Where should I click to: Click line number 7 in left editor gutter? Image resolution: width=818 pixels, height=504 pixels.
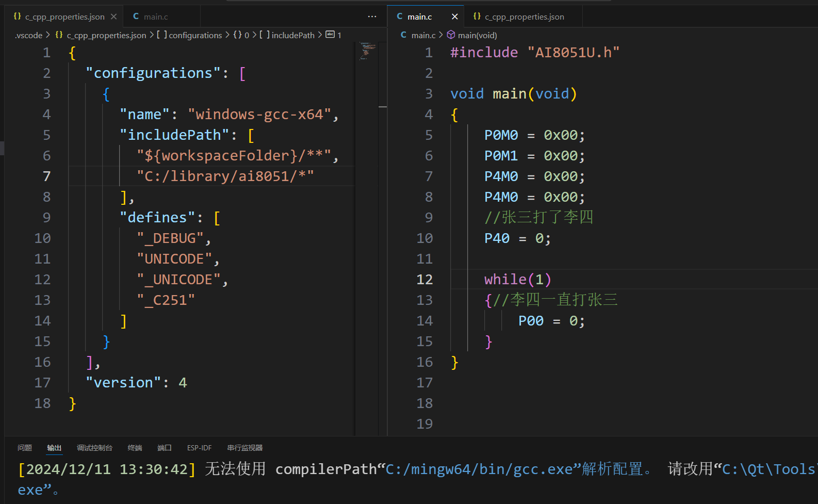46,176
